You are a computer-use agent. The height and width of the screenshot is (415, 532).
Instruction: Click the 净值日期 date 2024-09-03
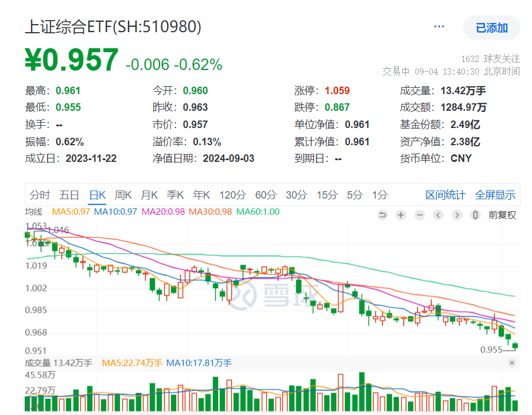click(228, 158)
